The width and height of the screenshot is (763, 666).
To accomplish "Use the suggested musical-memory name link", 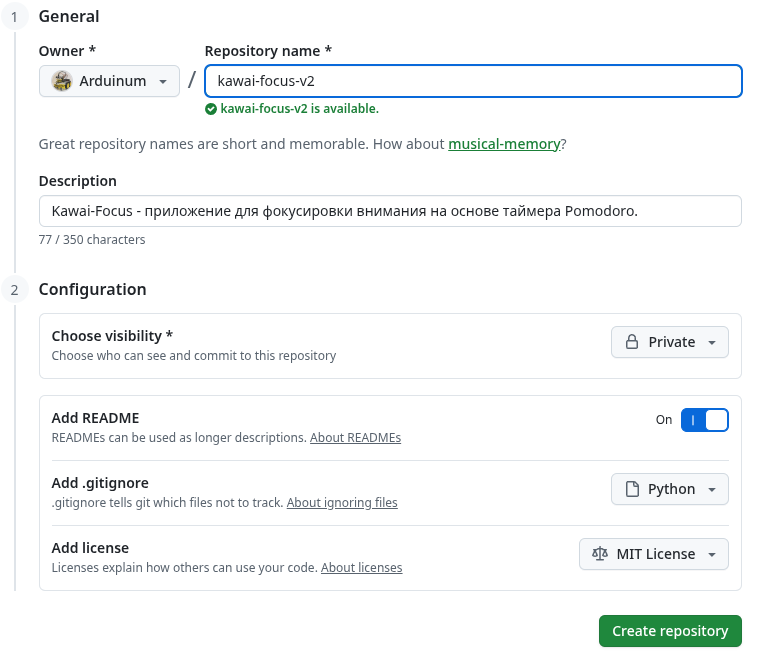I will click(x=504, y=144).
